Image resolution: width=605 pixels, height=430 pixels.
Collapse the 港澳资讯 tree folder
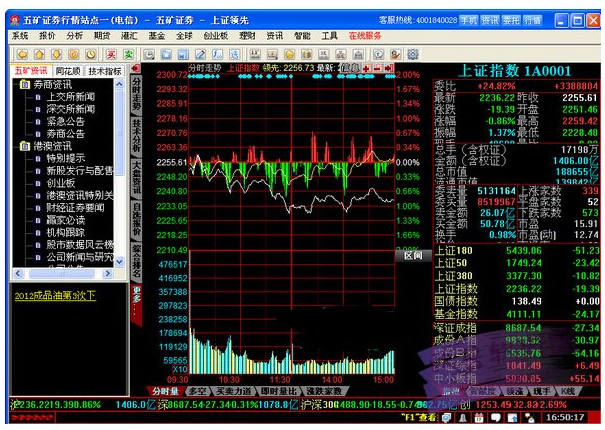25,146
